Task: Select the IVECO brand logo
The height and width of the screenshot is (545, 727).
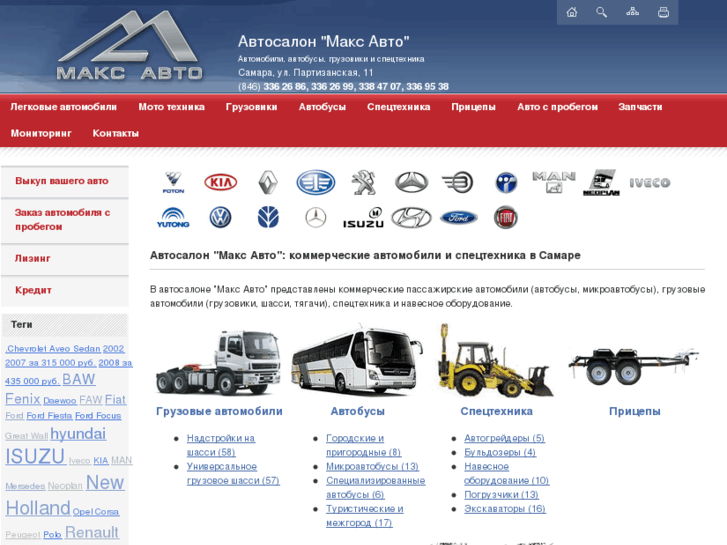Action: point(650,183)
